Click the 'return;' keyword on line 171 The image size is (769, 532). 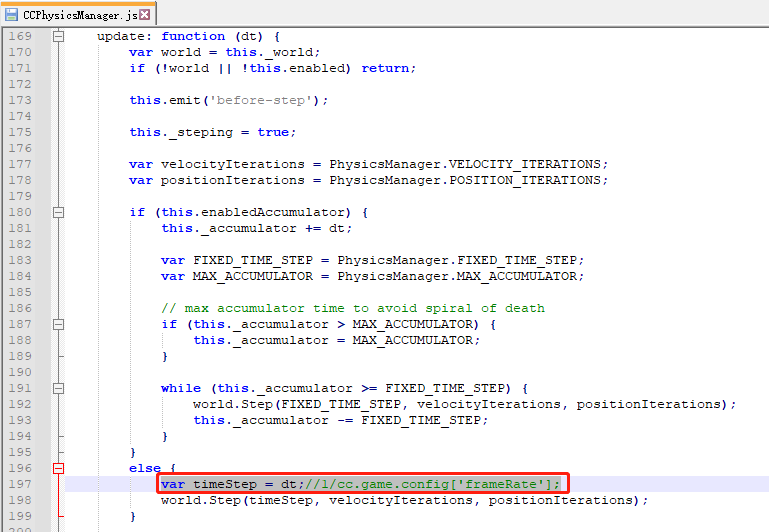pos(388,68)
